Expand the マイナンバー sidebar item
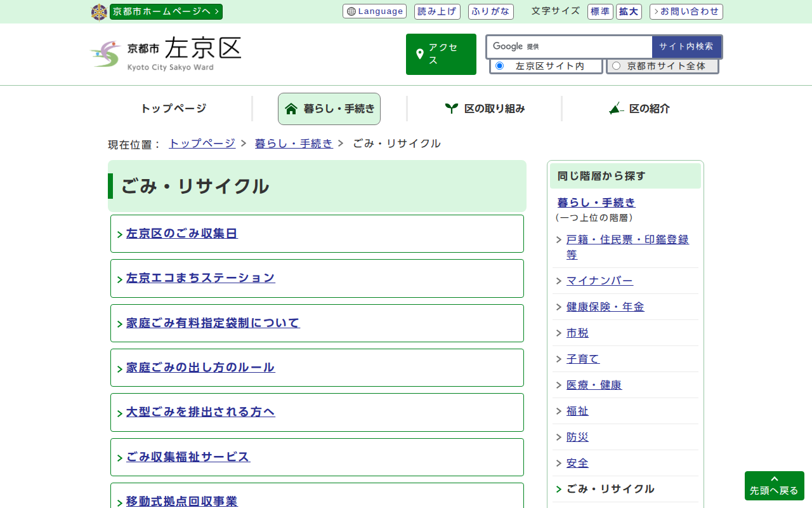 point(559,281)
